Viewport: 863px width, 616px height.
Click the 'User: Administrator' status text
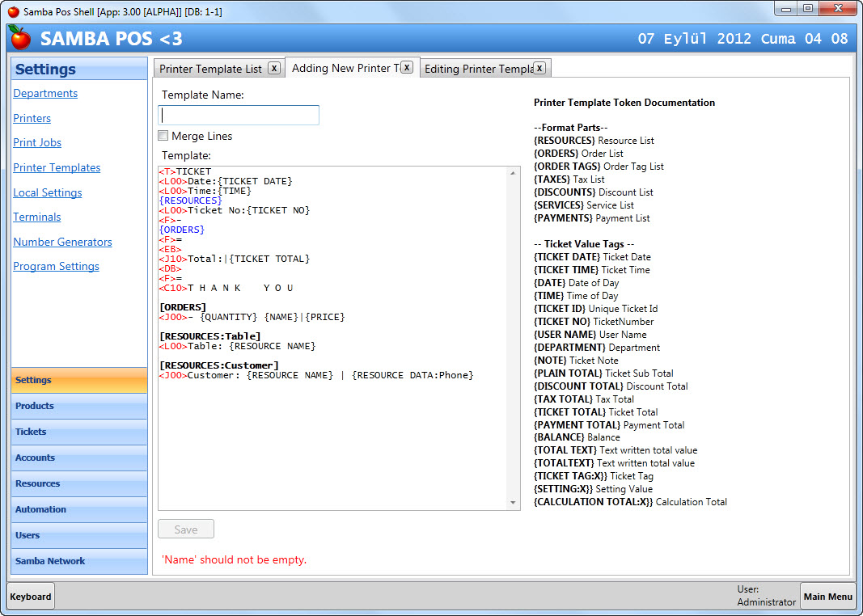[x=766, y=596]
